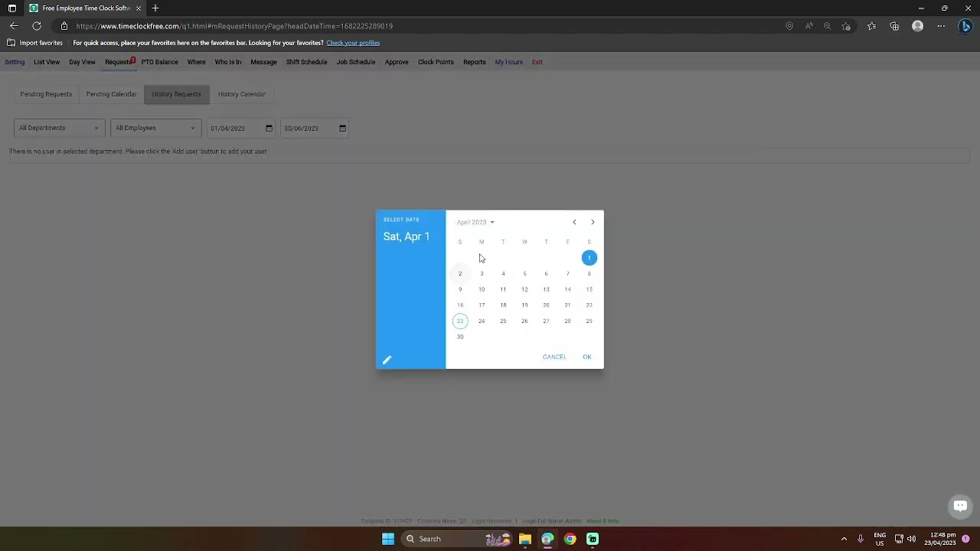Click the My Hours link
Image resolution: width=980 pixels, height=551 pixels.
coord(508,62)
